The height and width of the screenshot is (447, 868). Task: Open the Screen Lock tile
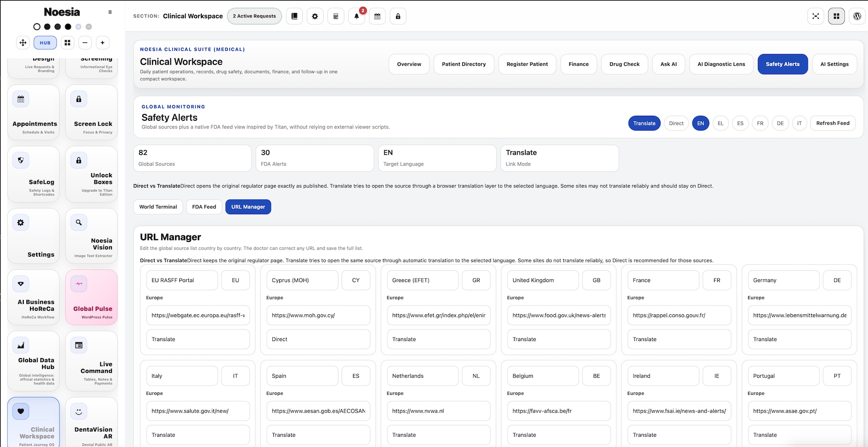[92, 113]
